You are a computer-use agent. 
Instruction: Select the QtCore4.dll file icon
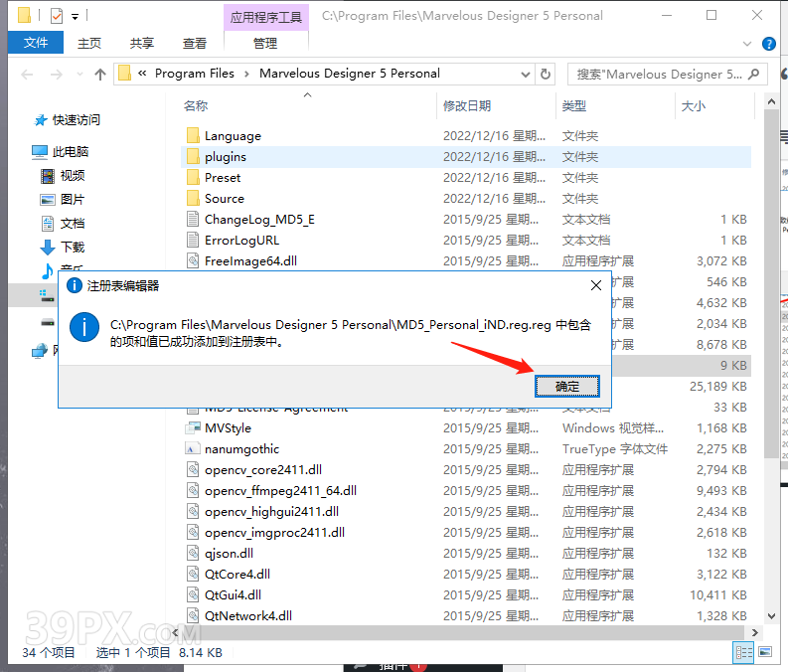tap(193, 574)
